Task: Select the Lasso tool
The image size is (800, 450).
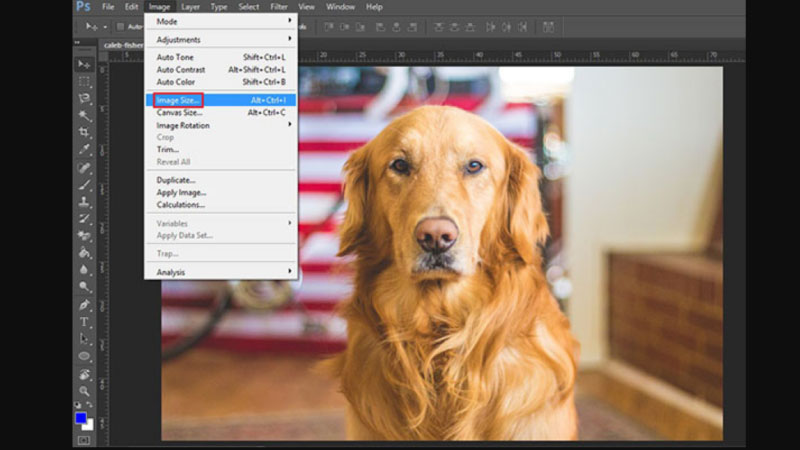Action: [84, 98]
